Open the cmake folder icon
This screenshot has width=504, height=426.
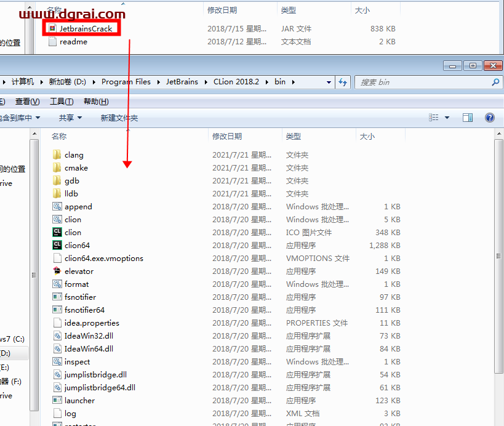[x=57, y=167]
